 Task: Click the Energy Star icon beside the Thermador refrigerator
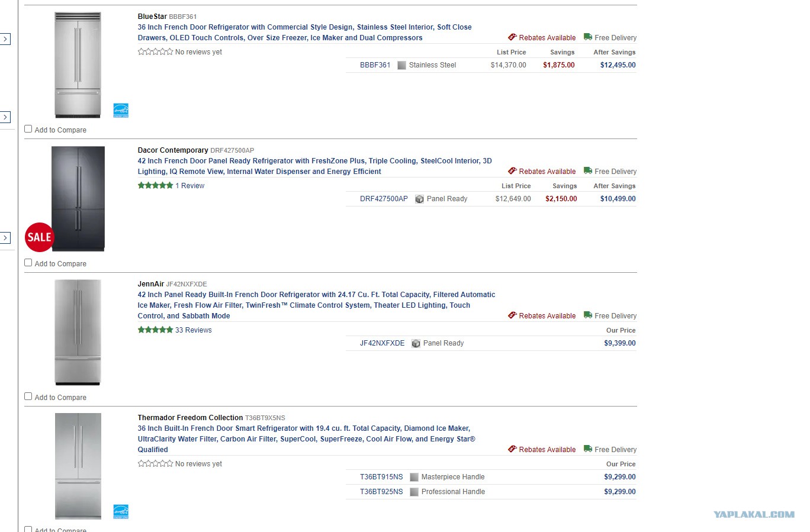pos(121,511)
